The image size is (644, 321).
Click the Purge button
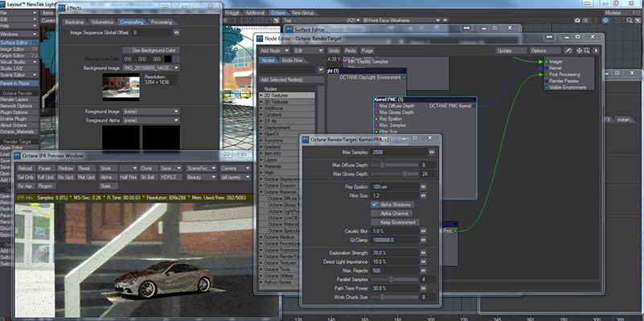click(367, 51)
